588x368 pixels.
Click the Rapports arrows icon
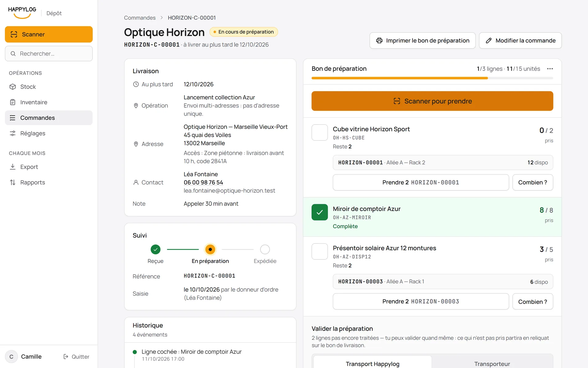point(13,182)
